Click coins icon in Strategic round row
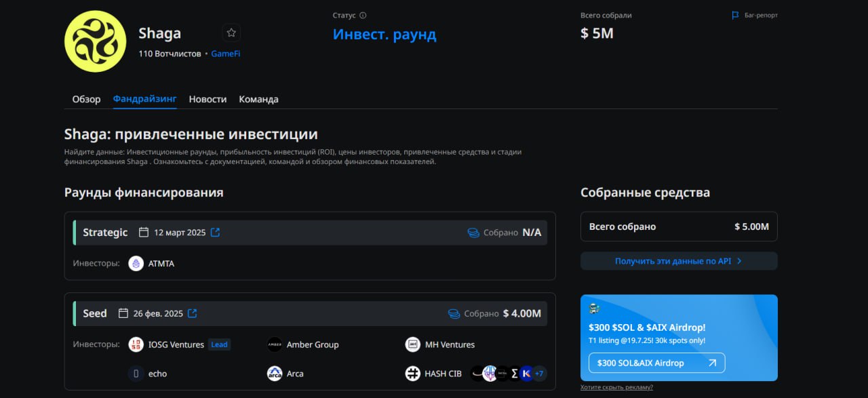 coord(473,233)
